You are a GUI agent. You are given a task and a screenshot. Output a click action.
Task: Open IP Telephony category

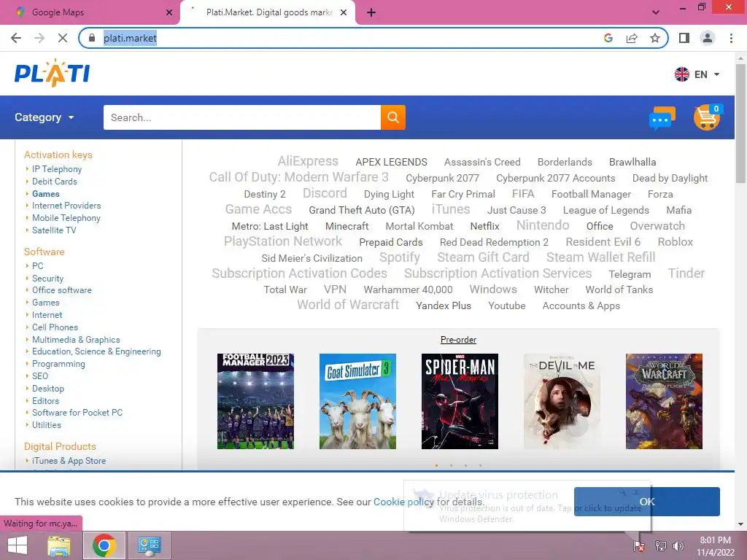coord(57,169)
